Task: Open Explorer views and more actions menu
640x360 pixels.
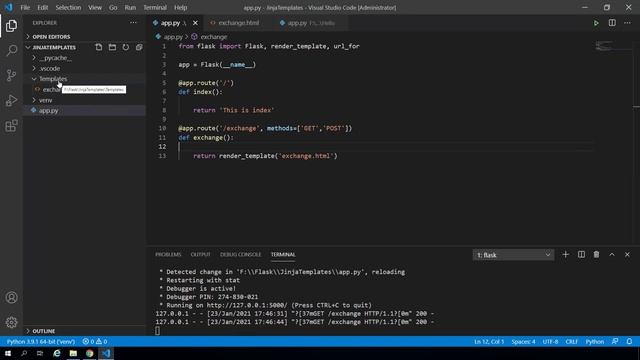Action: [x=133, y=23]
